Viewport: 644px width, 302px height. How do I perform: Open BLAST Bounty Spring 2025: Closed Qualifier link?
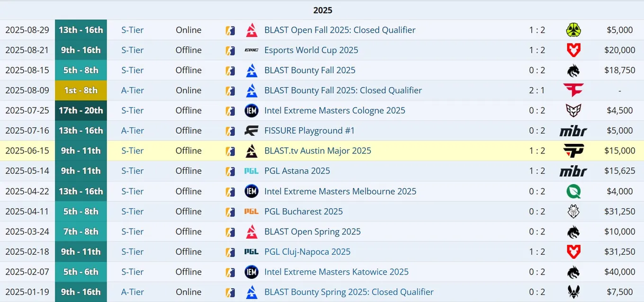click(349, 292)
